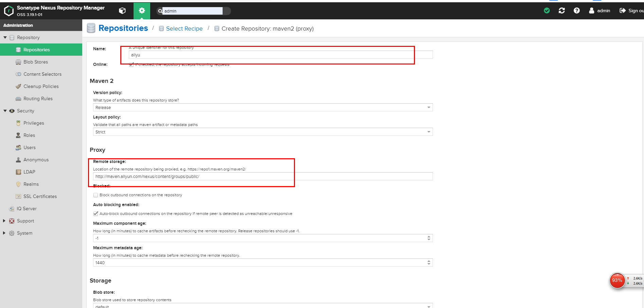Toggle Auto-block outbound connections checkbox
This screenshot has width=644, height=308.
[x=96, y=214]
